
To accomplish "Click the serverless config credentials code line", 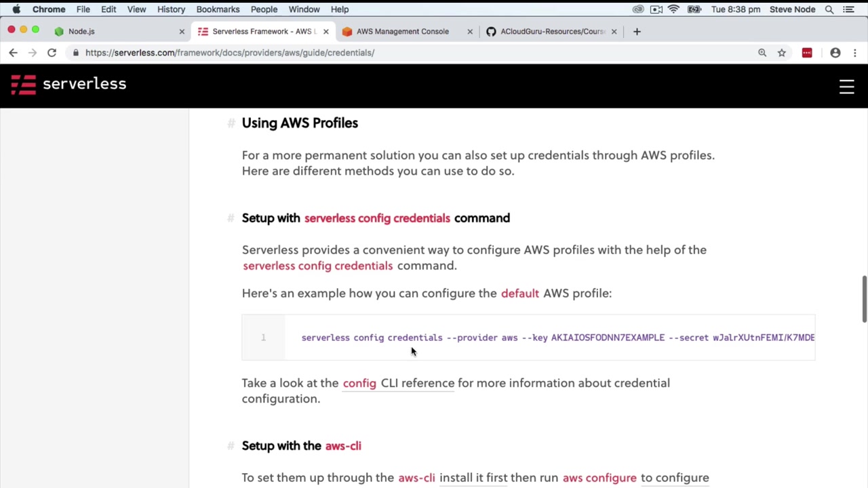I will click(x=558, y=338).
